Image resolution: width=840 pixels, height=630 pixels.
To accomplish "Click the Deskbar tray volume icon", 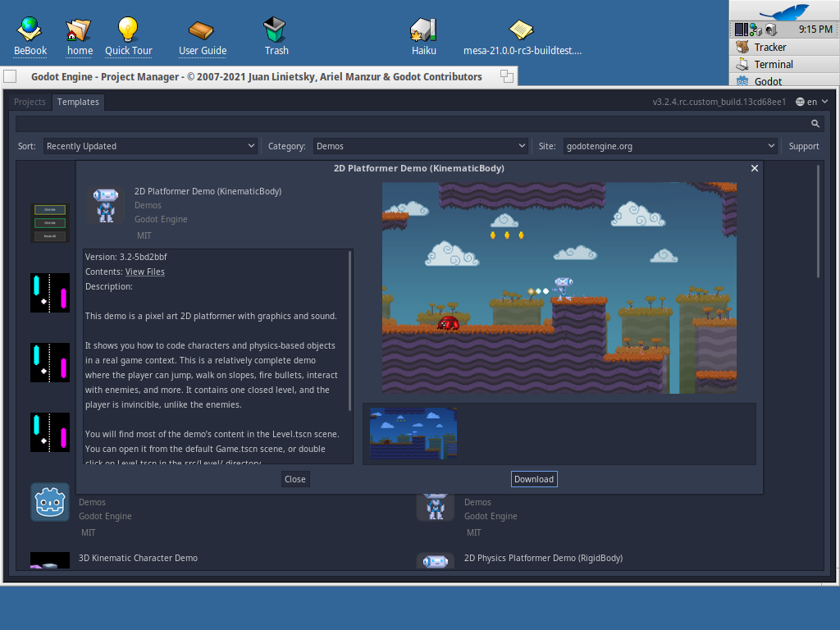I will (771, 29).
